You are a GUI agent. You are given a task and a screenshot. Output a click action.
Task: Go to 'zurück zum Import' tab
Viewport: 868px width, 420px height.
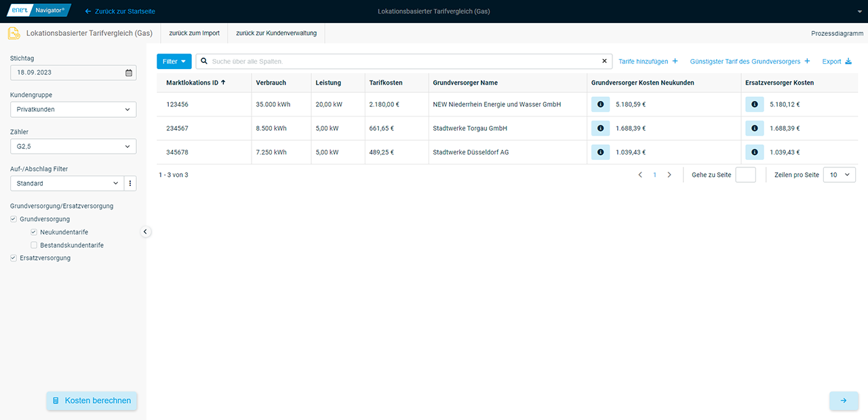coord(194,33)
